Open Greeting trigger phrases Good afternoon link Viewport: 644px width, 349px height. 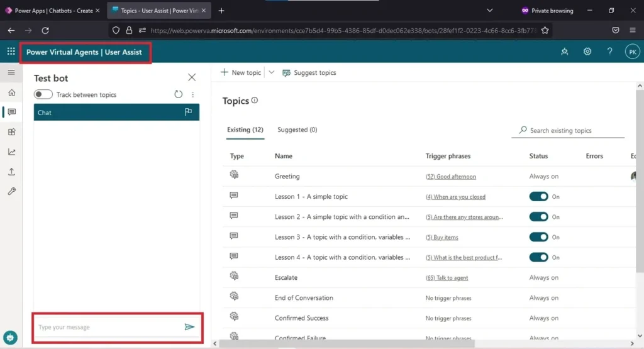click(451, 177)
